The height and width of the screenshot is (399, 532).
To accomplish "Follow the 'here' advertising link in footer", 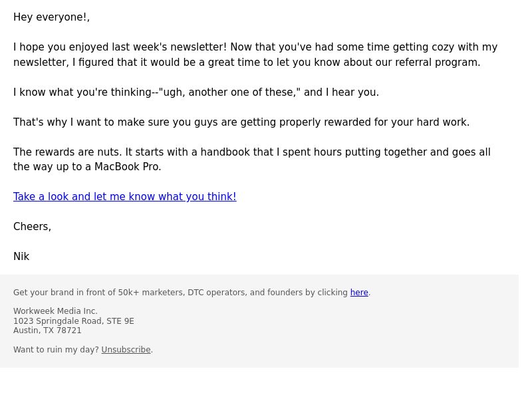I will [359, 292].
